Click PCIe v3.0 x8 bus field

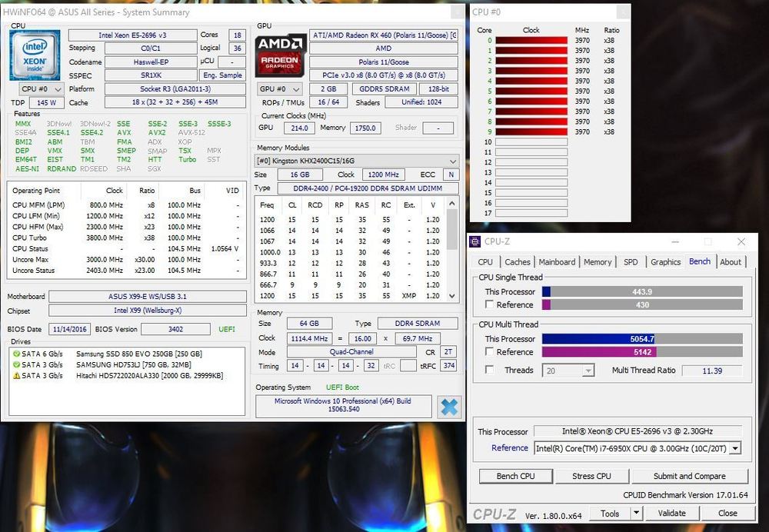pyautogui.click(x=384, y=75)
